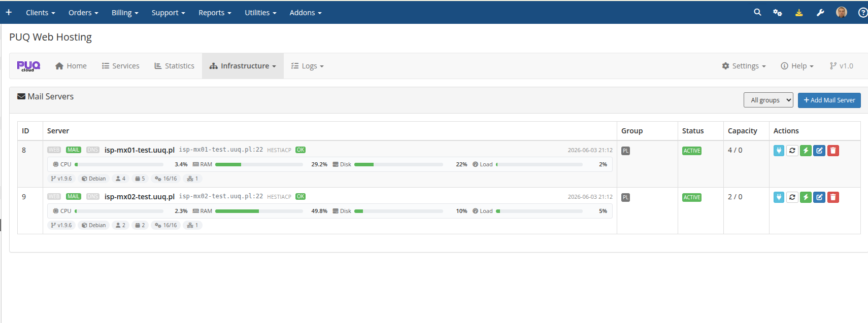The width and height of the screenshot is (868, 323).
Task: Click Debian OS badge on mx02
Action: 93,225
